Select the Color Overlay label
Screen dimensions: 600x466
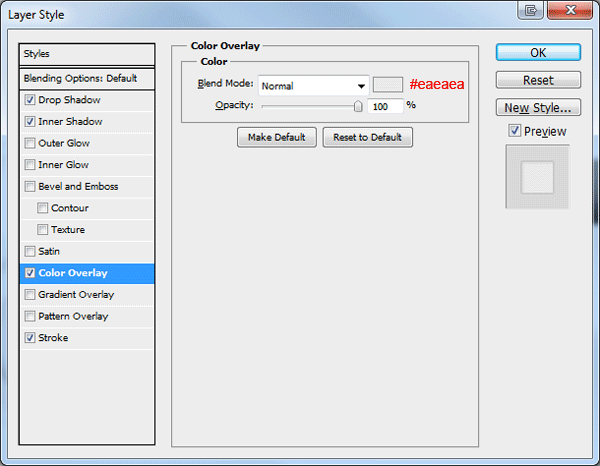tap(73, 273)
